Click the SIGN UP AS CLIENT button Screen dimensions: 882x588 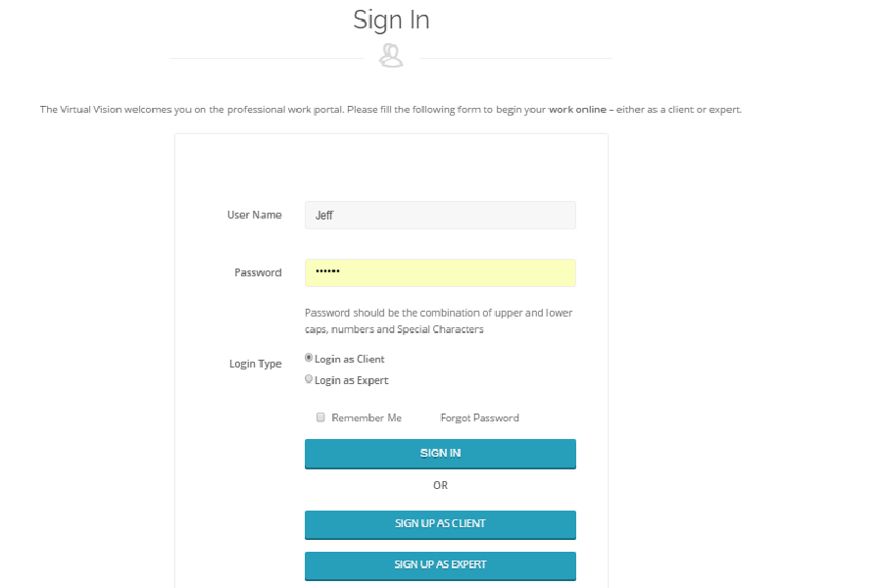(x=440, y=524)
